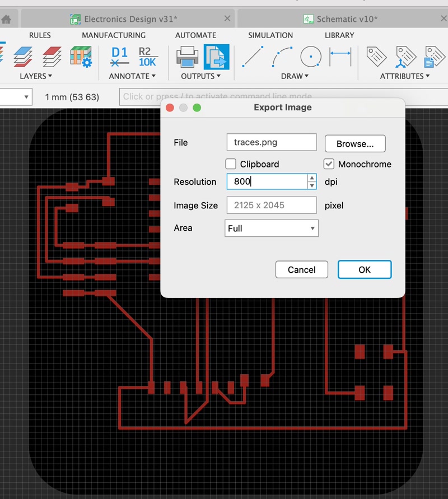Expand the ATTRIBUTES dropdown

[x=405, y=76]
